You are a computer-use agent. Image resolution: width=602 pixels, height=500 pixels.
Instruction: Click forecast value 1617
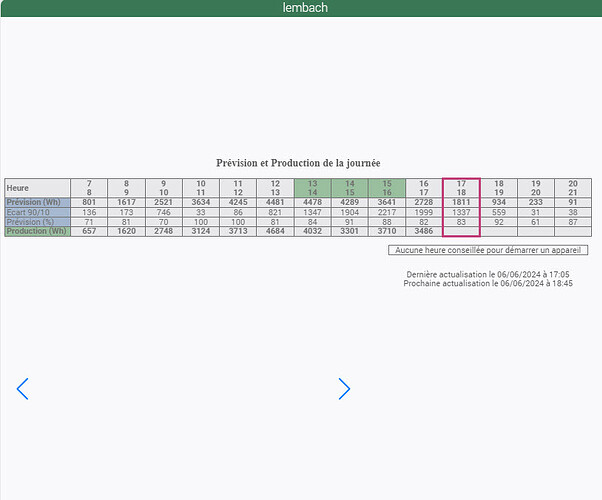click(x=126, y=202)
